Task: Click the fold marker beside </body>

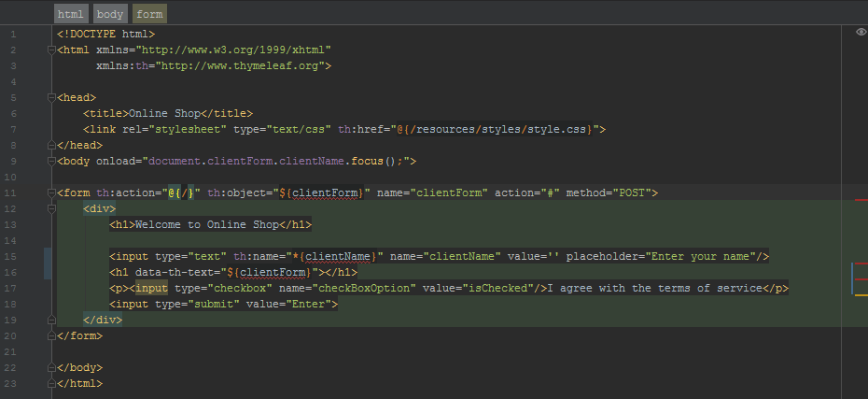Action: tap(51, 367)
